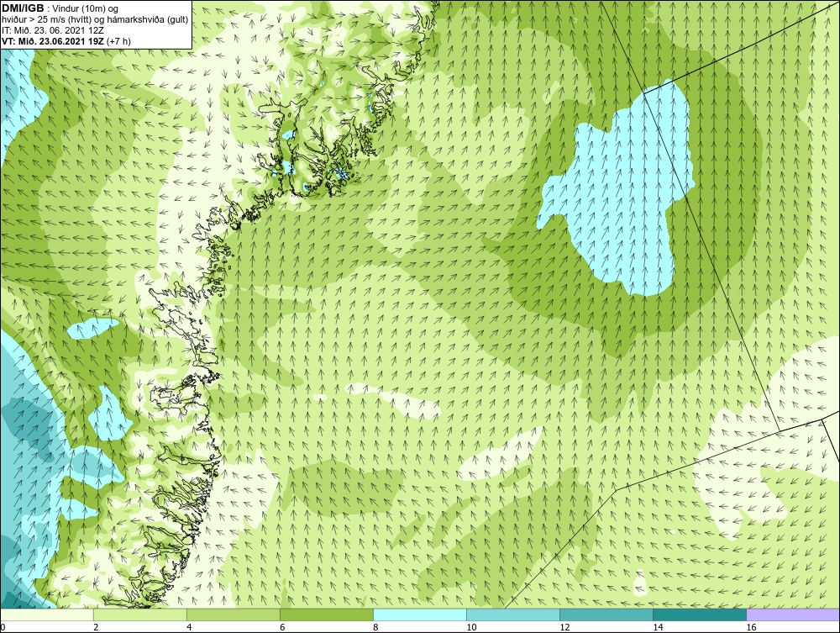840x633 pixels.
Task: Click the 'IT: Mið. 23. 06. 2021 12Z' line
Action: pyautogui.click(x=52, y=30)
